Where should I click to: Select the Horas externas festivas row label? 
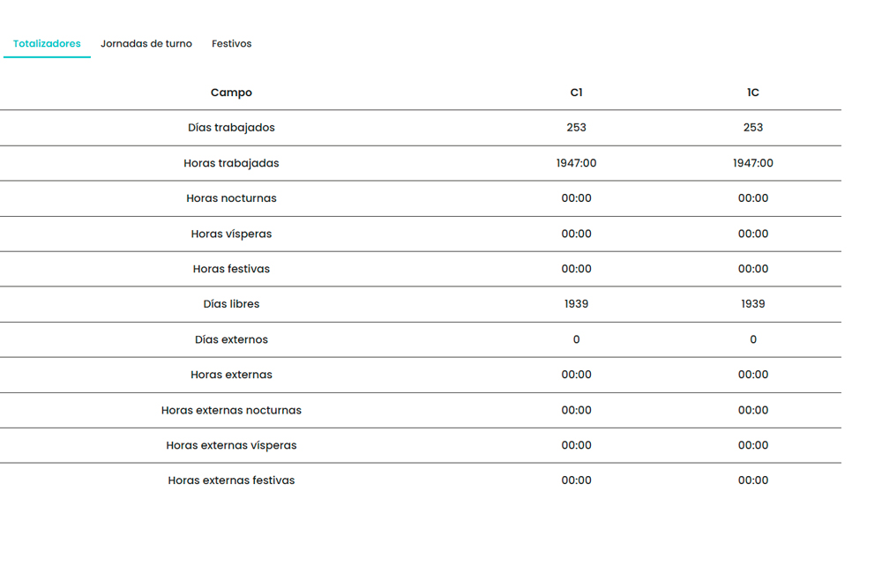tap(231, 480)
